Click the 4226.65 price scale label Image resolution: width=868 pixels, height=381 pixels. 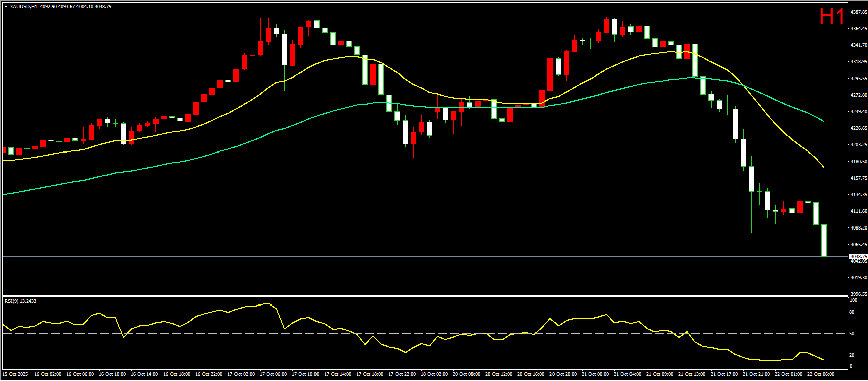pos(858,128)
